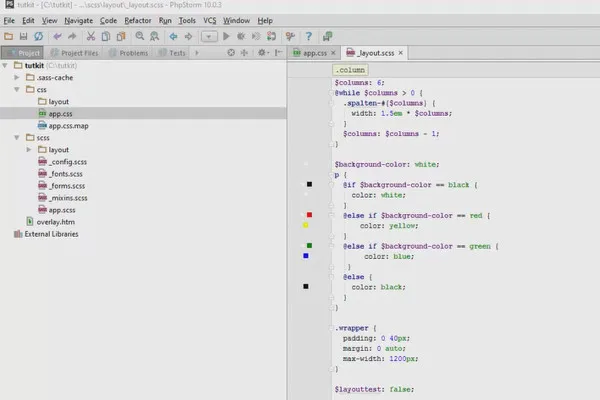This screenshot has width=600, height=400.
Task: Select _forms.scss file
Action: click(x=62, y=186)
